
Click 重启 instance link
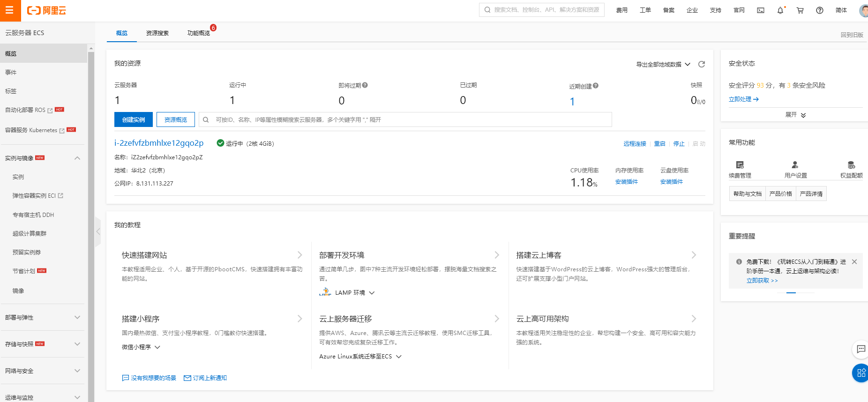coord(659,144)
